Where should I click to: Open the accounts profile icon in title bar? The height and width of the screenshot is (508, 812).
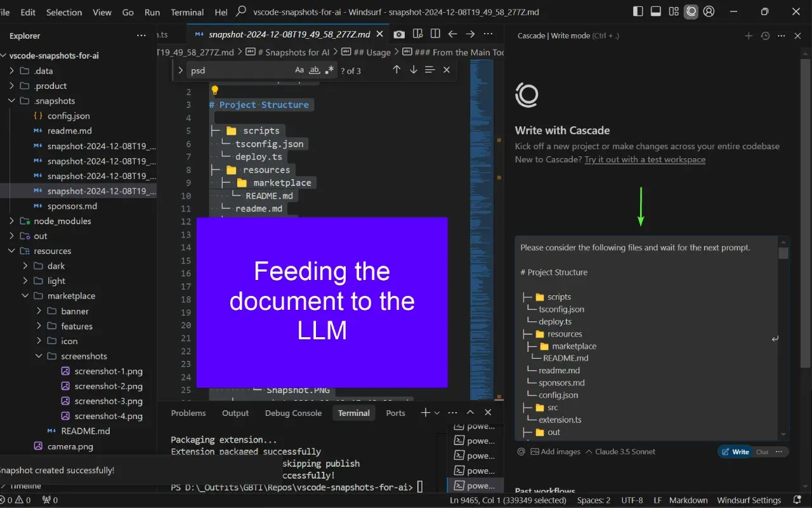[709, 11]
